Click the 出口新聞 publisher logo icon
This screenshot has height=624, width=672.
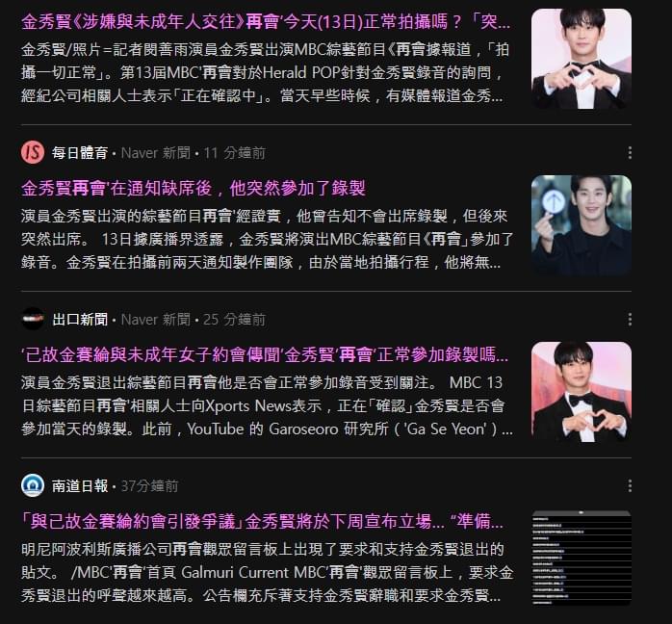pos(33,319)
